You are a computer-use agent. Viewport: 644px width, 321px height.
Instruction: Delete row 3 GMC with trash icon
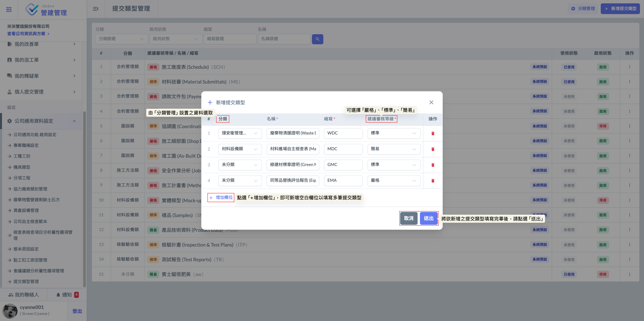coord(433,165)
